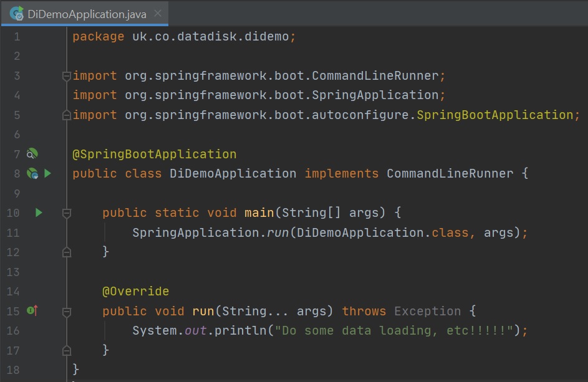Click the fold end marker on line 17
Screen dimensions: 588x382
point(66,350)
